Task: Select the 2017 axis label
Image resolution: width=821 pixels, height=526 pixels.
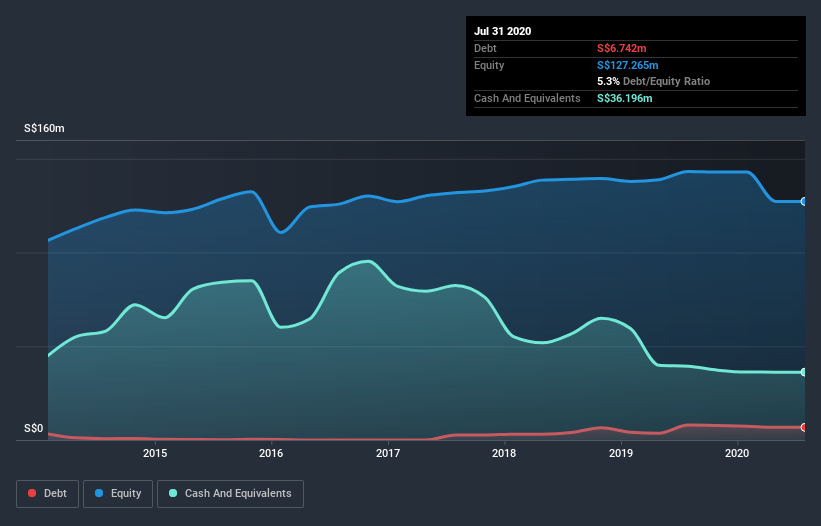Action: pos(388,453)
